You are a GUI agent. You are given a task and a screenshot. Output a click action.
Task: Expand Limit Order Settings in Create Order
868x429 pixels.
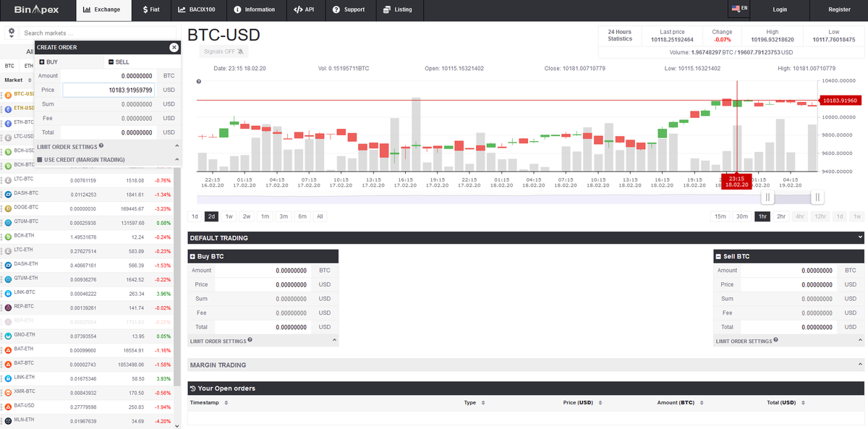[176, 146]
